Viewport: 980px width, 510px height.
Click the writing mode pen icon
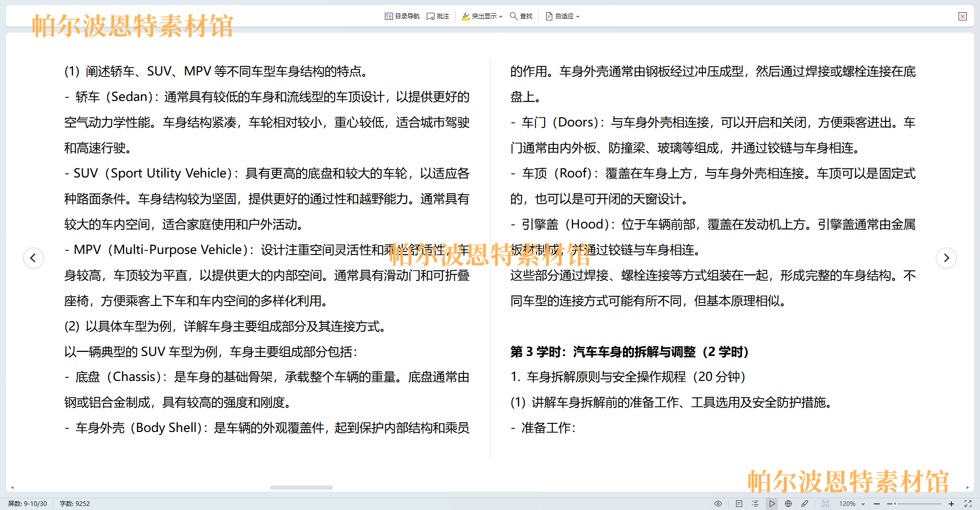(x=805, y=503)
